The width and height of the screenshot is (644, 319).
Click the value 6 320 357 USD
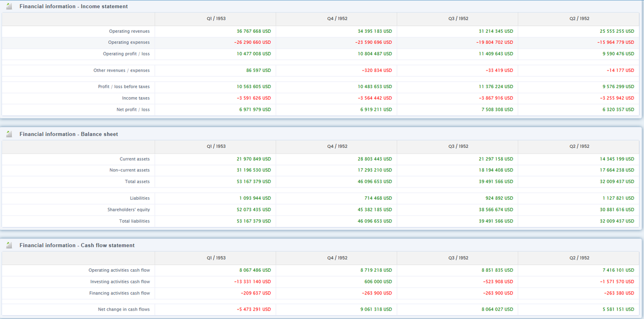tap(618, 110)
